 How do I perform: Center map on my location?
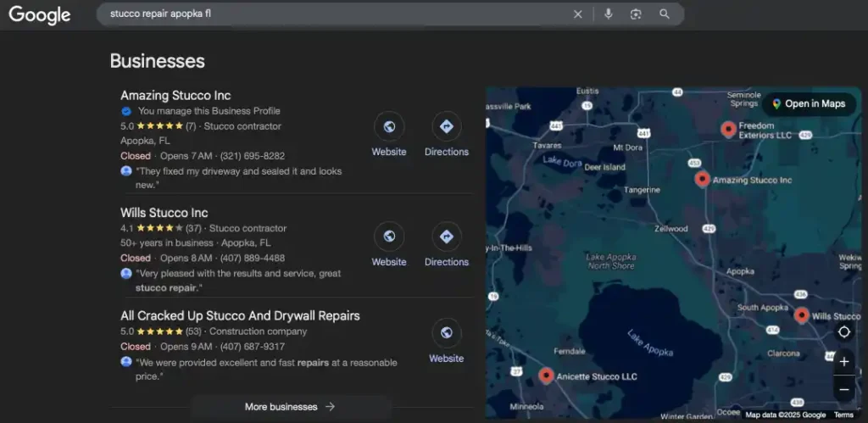click(844, 332)
